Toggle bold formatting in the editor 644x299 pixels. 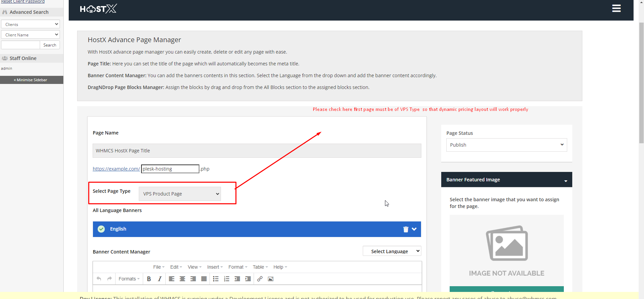[x=149, y=279]
